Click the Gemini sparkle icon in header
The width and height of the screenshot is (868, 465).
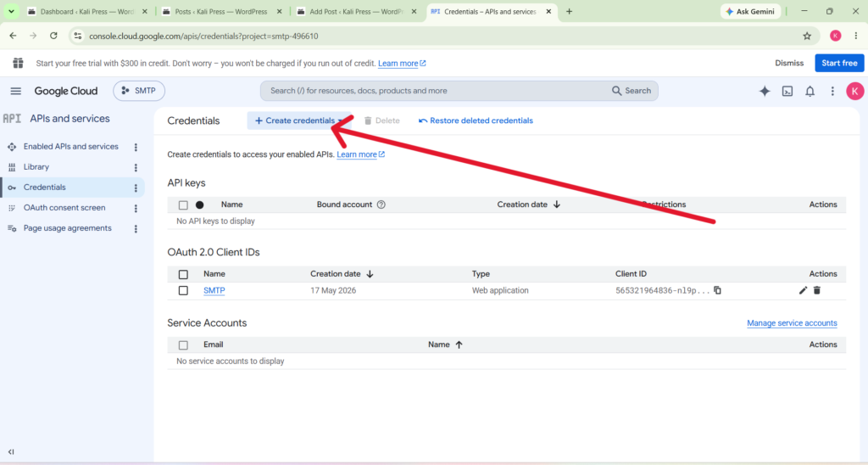tap(765, 91)
